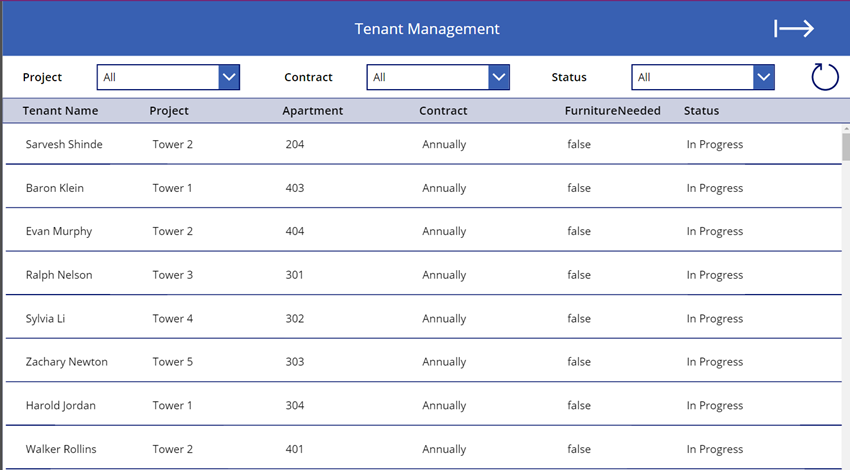Screen dimensions: 850x470
Task: Expand the Project filter dropdown
Action: pyautogui.click(x=229, y=77)
